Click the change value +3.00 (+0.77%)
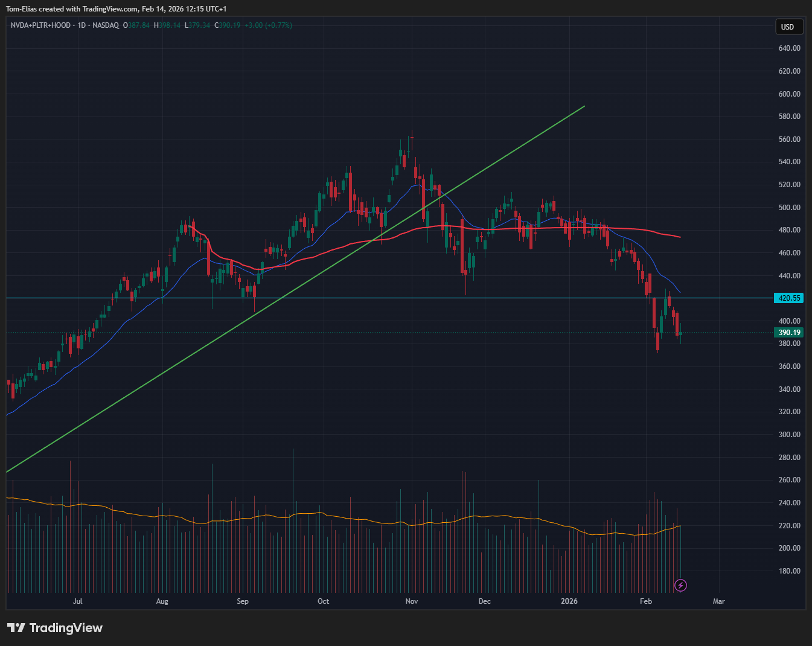The height and width of the screenshot is (646, 812). (268, 25)
